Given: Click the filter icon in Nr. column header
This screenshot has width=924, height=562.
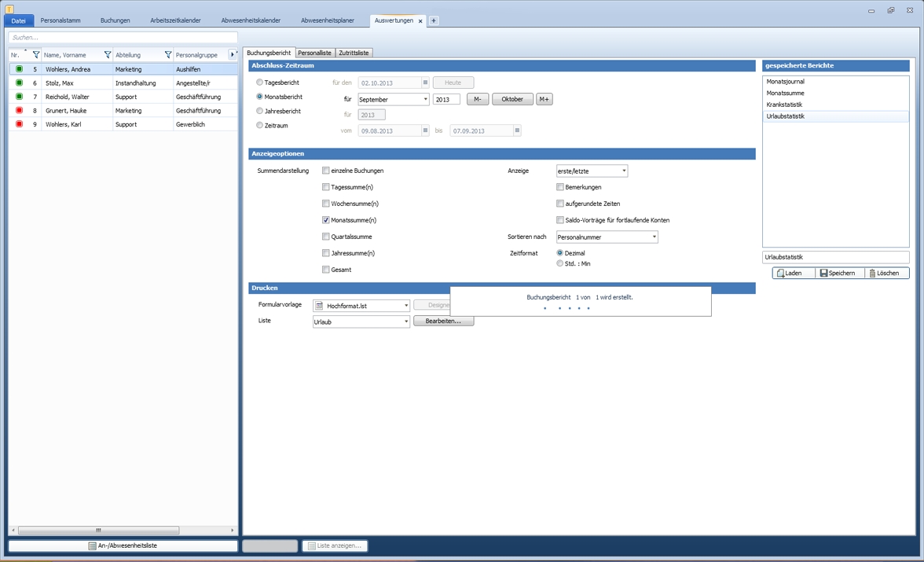Looking at the screenshot, I should 36,55.
